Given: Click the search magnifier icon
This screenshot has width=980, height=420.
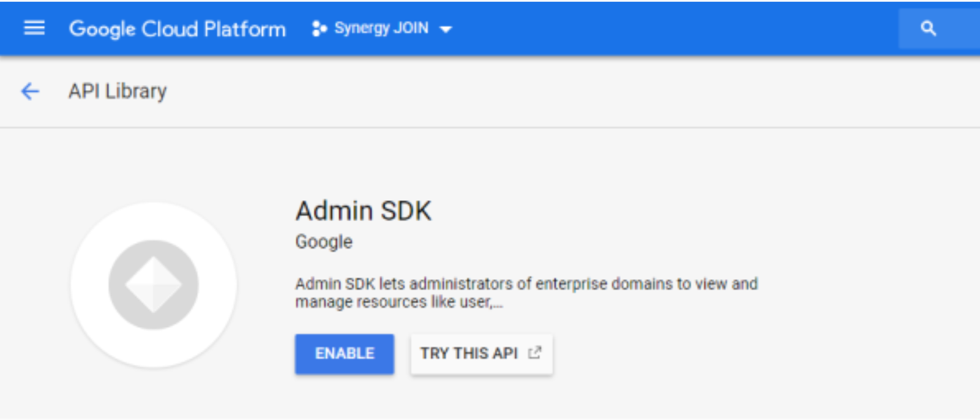Looking at the screenshot, I should (928, 28).
